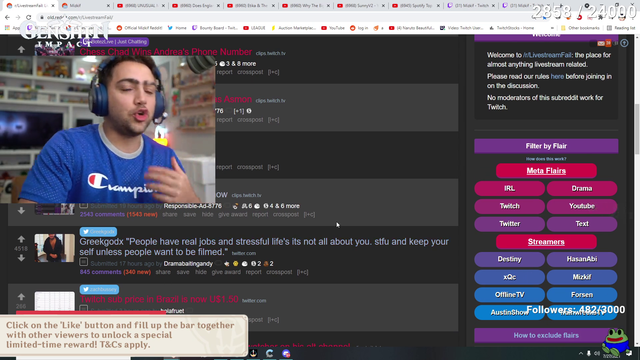Open the Chess Chad Wins Andrea's Phone Number post
The width and height of the screenshot is (640, 360).
point(166,52)
